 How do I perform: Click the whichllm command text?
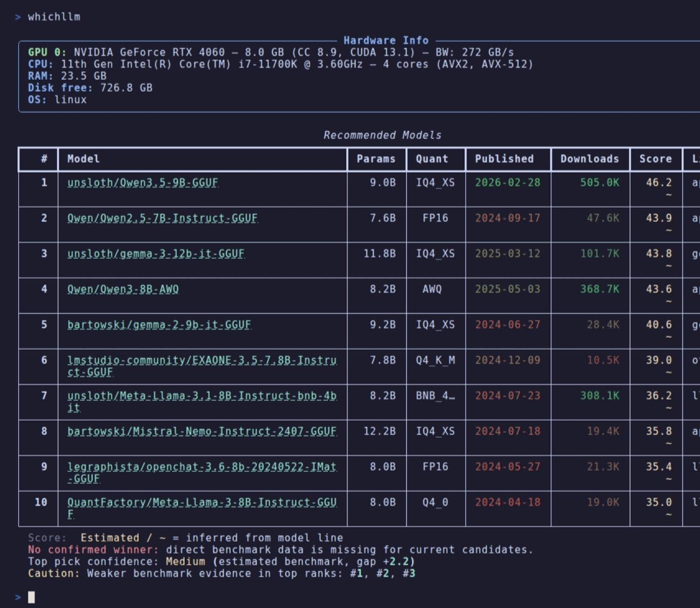tap(54, 17)
